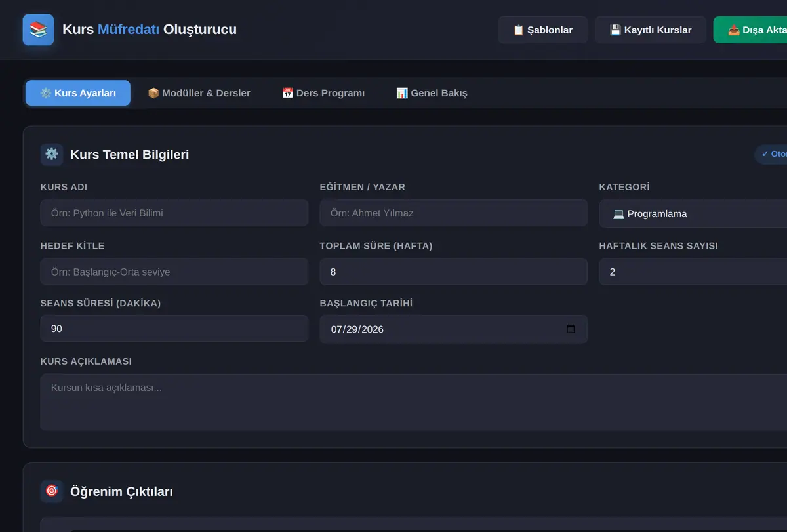Select the Hedef Kitle input box
This screenshot has height=532, width=787.
(x=174, y=272)
